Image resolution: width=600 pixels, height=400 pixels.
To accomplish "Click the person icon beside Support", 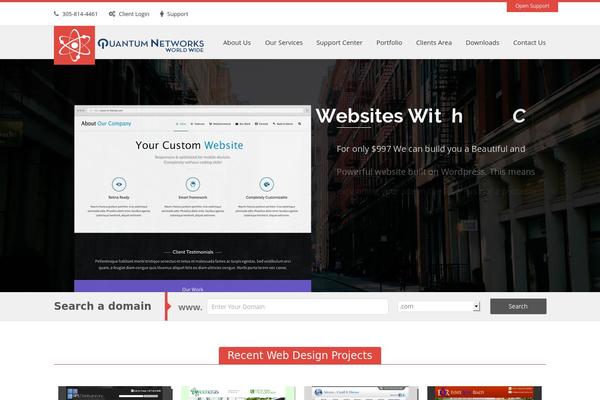I will point(162,14).
